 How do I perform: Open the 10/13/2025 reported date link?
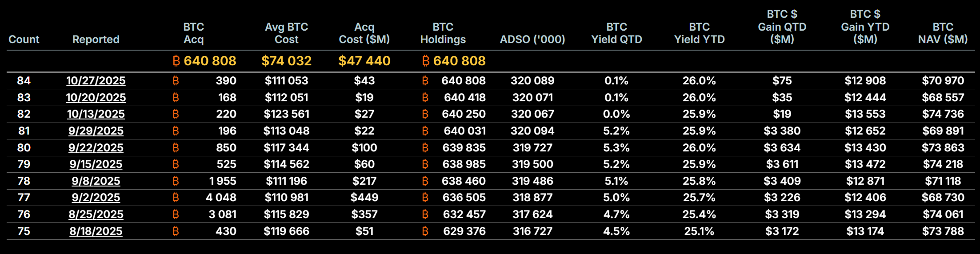pyautogui.click(x=96, y=114)
